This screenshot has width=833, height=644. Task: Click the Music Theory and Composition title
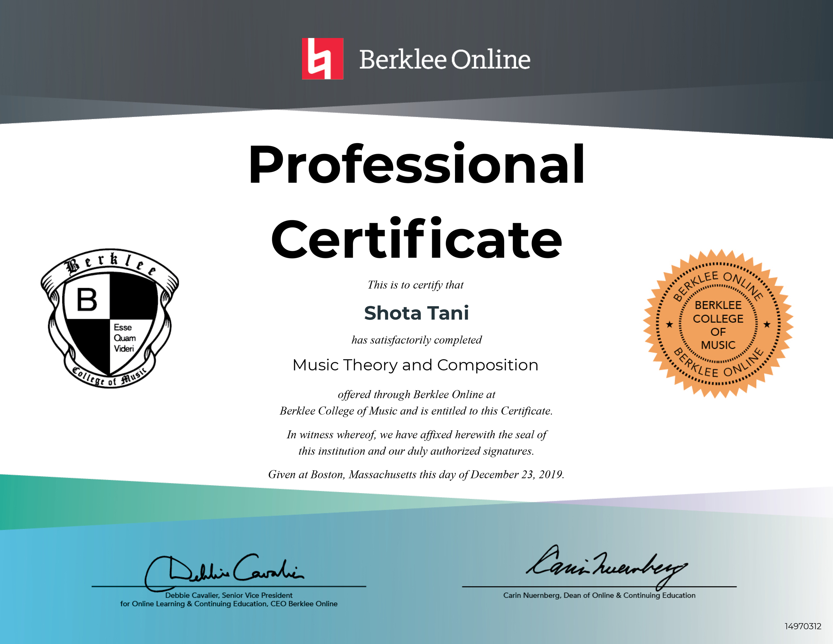[x=415, y=365]
